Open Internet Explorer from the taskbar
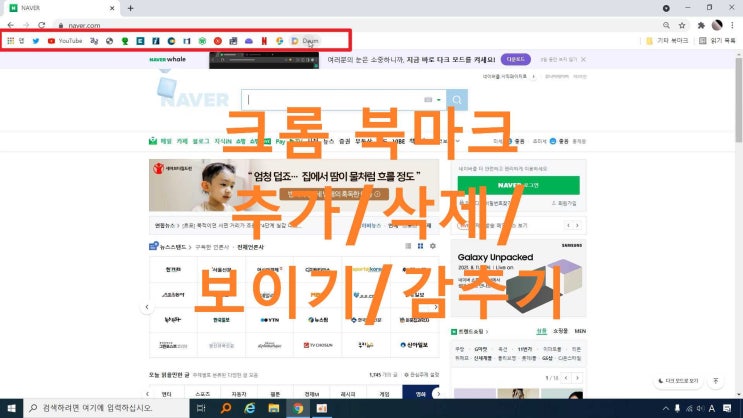743x418 pixels. [250, 408]
